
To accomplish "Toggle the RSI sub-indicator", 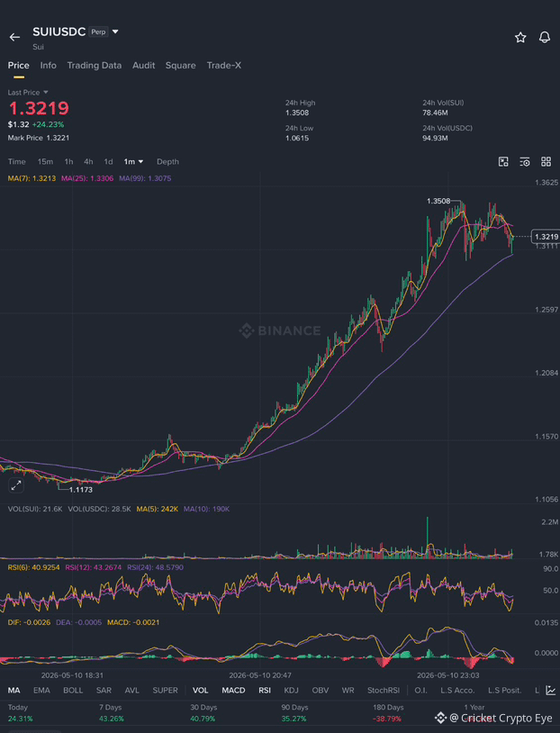I will (265, 691).
